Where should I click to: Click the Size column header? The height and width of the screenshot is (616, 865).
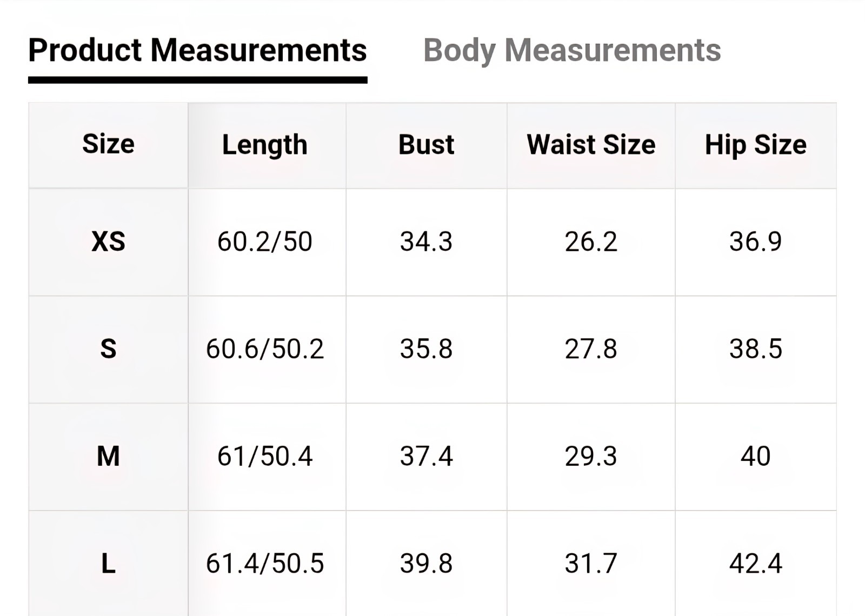click(108, 144)
